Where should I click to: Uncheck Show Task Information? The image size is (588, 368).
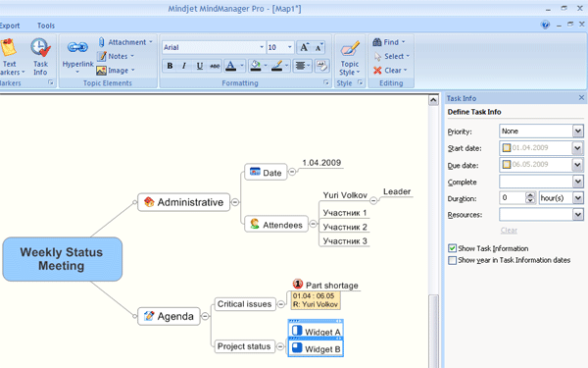[x=452, y=248]
